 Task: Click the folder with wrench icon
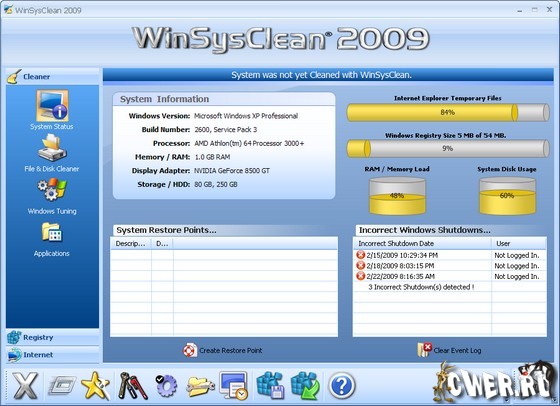(200, 386)
